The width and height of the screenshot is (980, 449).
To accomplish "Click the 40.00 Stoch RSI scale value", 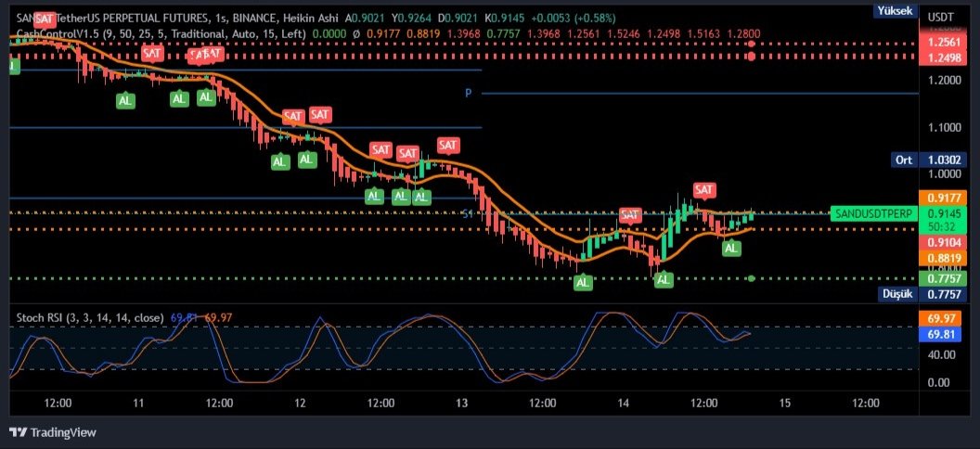I will point(943,354).
